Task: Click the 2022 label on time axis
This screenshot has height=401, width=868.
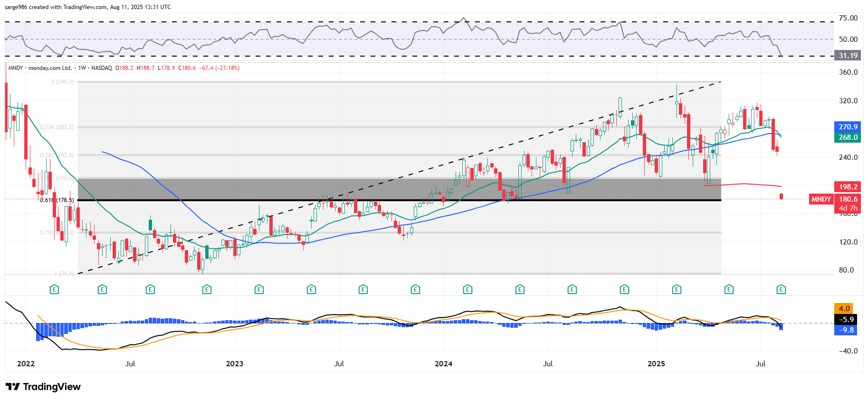Action: 26,364
